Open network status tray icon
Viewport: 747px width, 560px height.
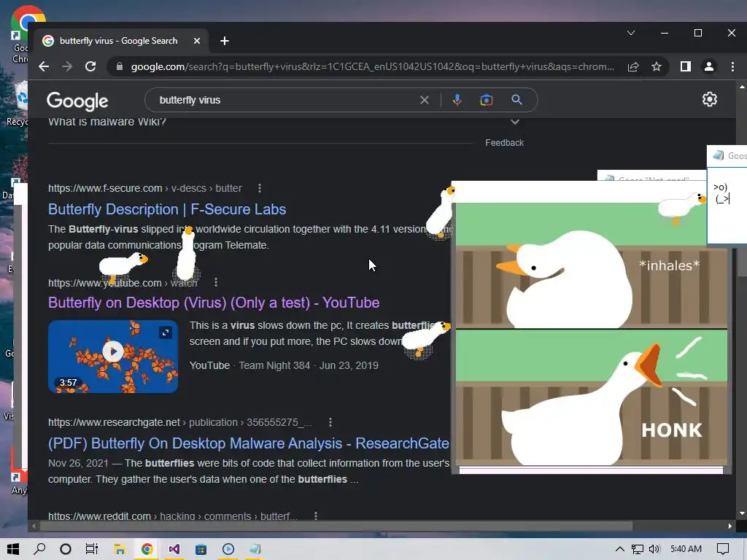638,549
